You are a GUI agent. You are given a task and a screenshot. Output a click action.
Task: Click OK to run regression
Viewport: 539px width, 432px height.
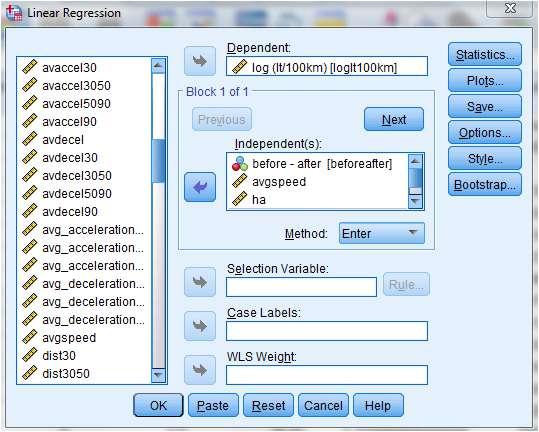tap(158, 406)
